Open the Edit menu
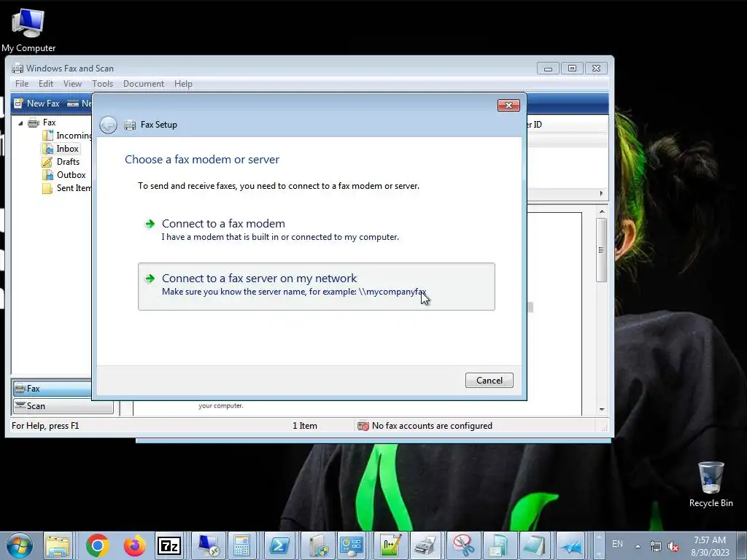Image resolution: width=747 pixels, height=560 pixels. (46, 84)
